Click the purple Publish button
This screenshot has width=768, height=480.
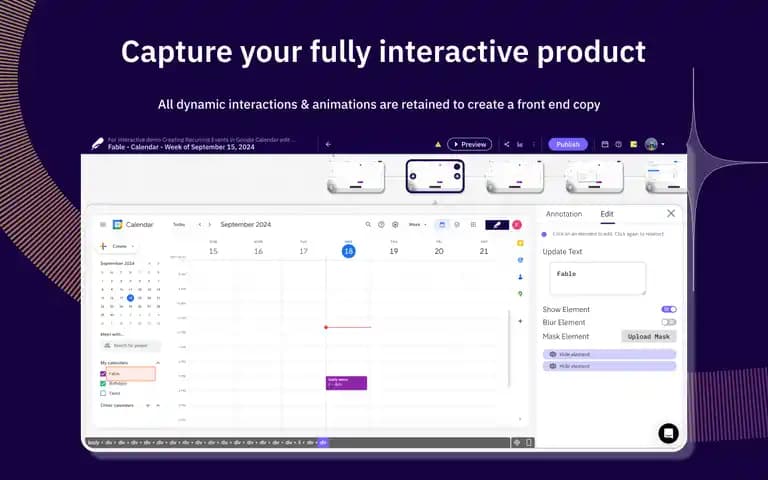(568, 144)
